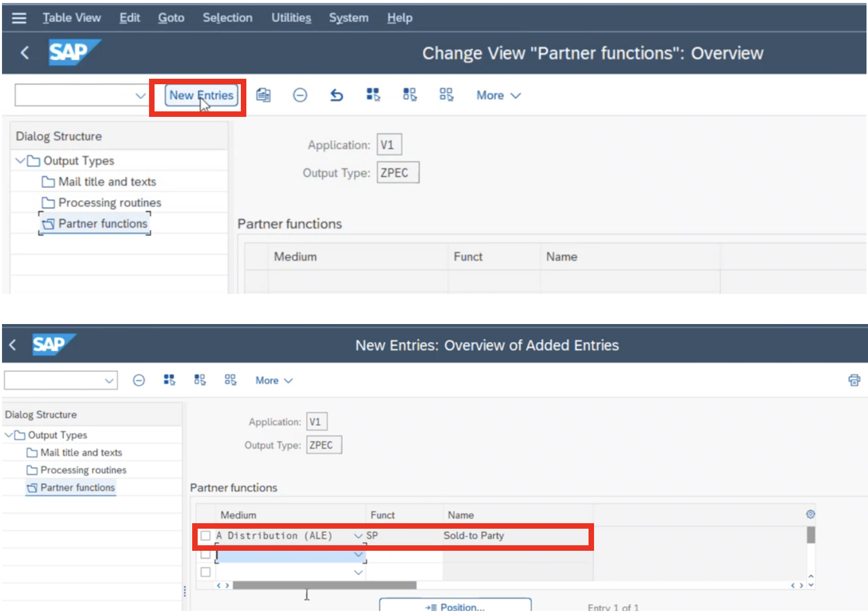This screenshot has height=616, width=868.
Task: Click Sold-to Party name cell
Action: [x=474, y=536]
